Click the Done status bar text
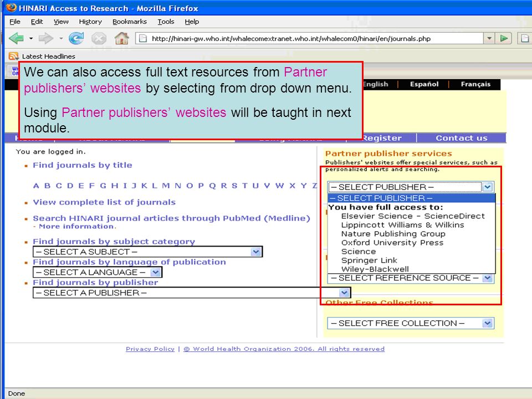Image resolution: width=532 pixels, height=399 pixels. (17, 393)
